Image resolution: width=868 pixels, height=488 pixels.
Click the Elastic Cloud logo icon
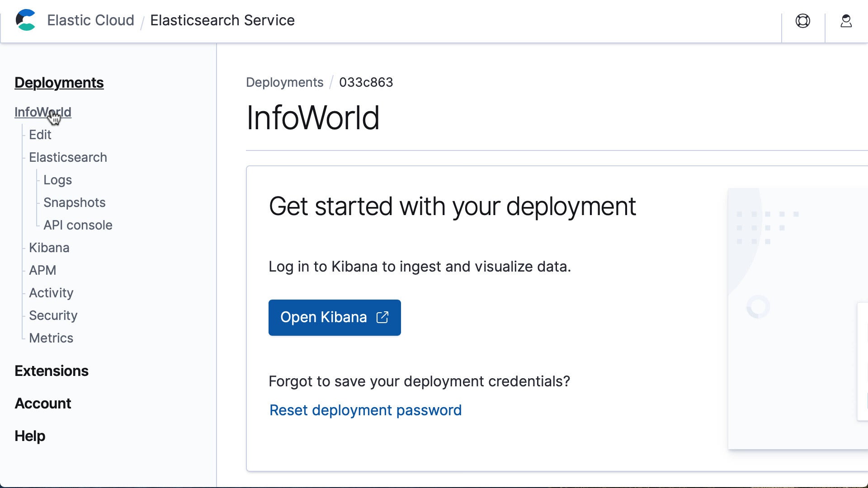click(25, 20)
